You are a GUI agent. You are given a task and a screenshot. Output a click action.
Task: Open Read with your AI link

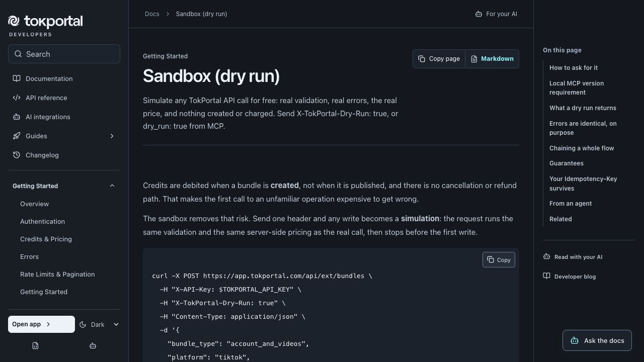[573, 256]
